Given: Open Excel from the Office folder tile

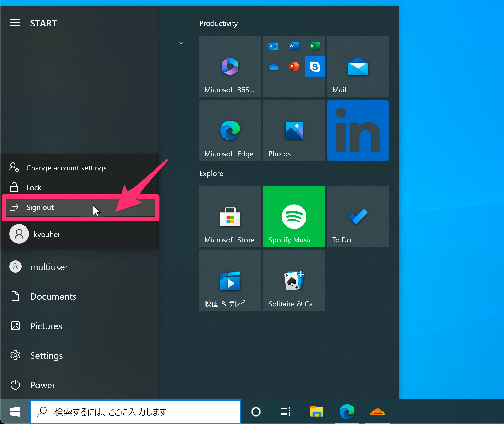Looking at the screenshot, I should [315, 46].
